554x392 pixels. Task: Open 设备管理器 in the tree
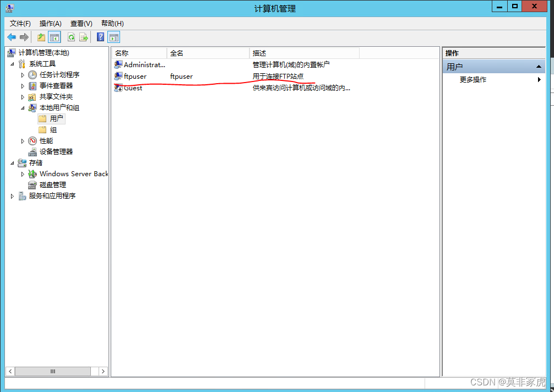(56, 152)
